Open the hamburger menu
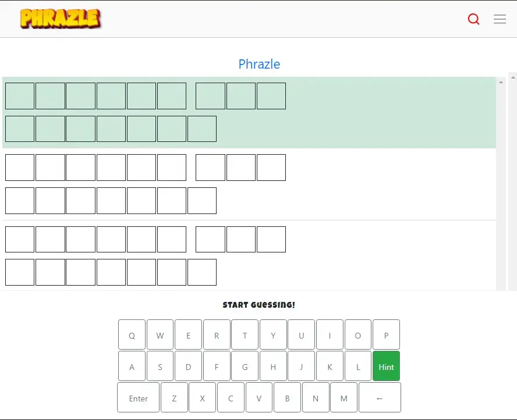This screenshot has width=517, height=420. (500, 19)
